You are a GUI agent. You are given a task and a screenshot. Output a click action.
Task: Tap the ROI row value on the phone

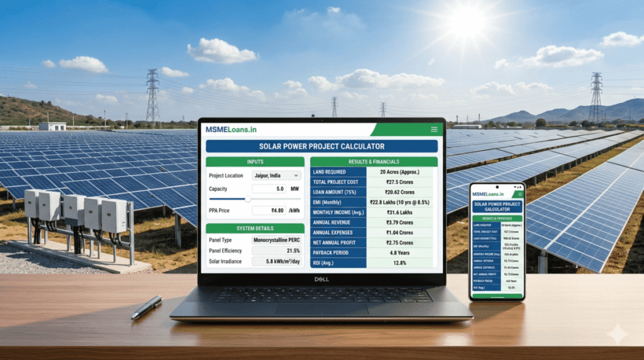point(511,288)
